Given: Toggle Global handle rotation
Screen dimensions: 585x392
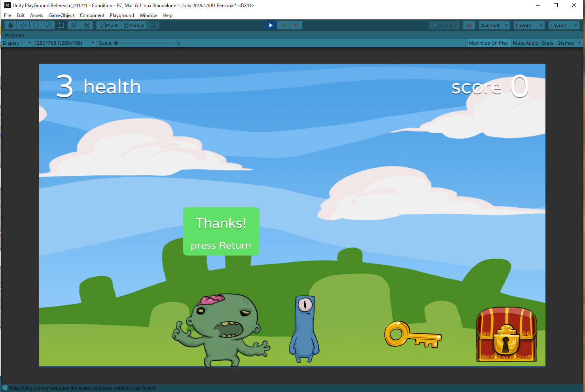Looking at the screenshot, I should [x=134, y=25].
